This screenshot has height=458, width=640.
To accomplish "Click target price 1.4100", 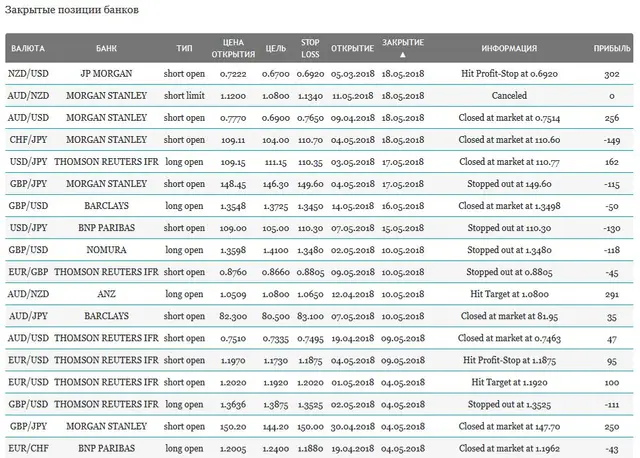I will tap(276, 250).
